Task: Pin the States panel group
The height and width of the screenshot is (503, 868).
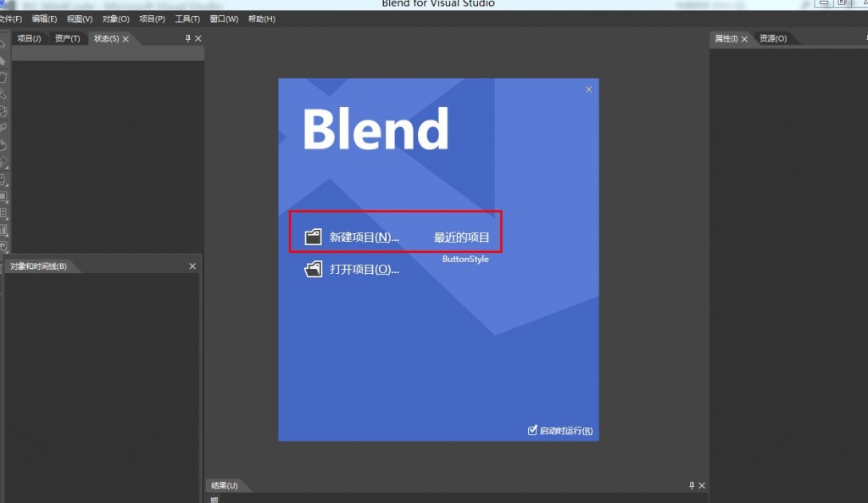Action: [x=187, y=38]
